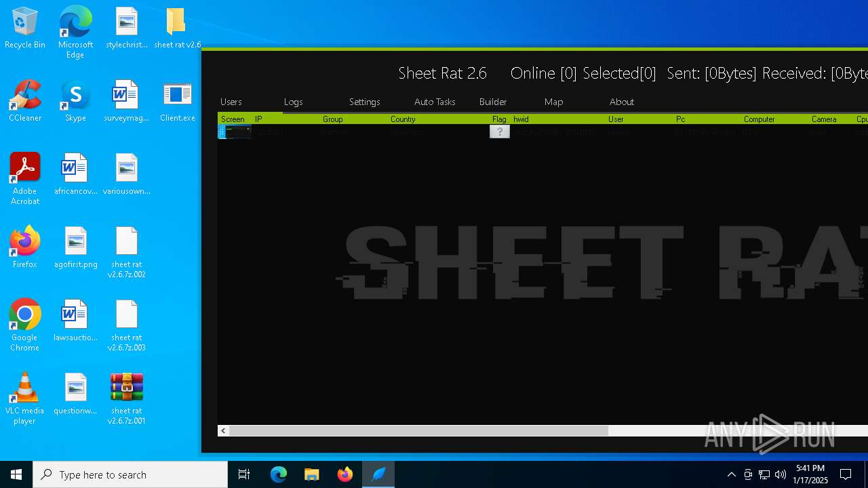Sort clients by the Country column header
868x488 pixels.
coord(439,119)
